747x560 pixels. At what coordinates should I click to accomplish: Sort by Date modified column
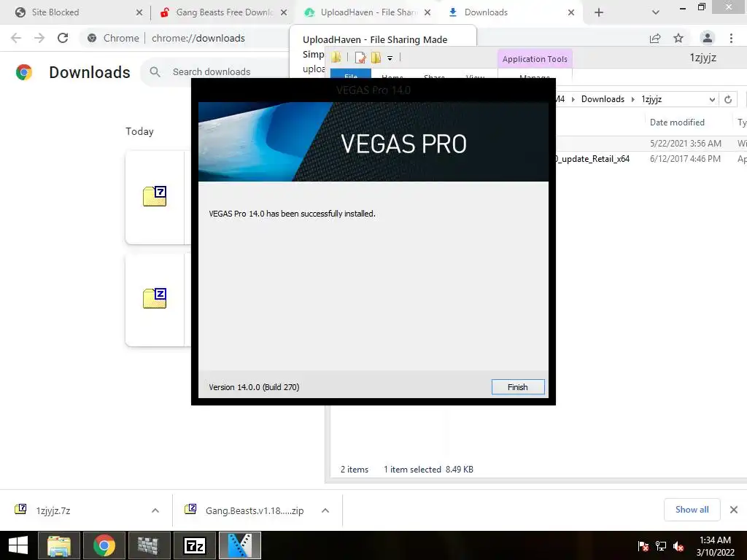pos(677,122)
